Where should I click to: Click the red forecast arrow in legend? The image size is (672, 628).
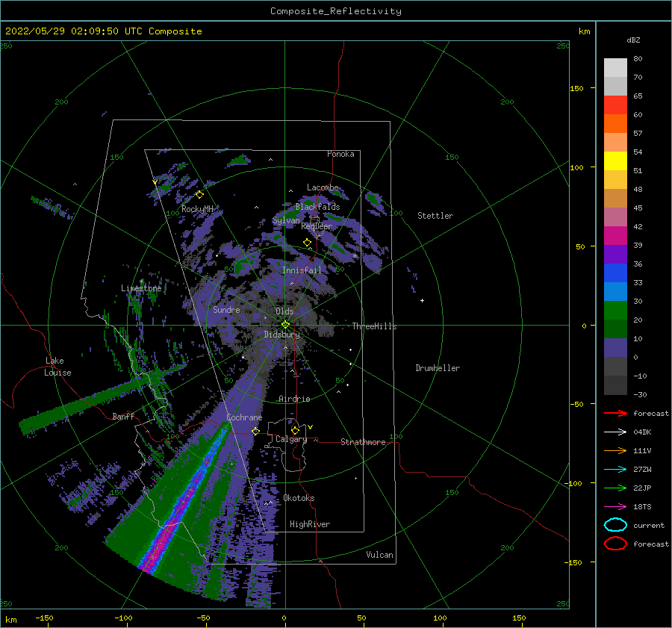(x=615, y=413)
